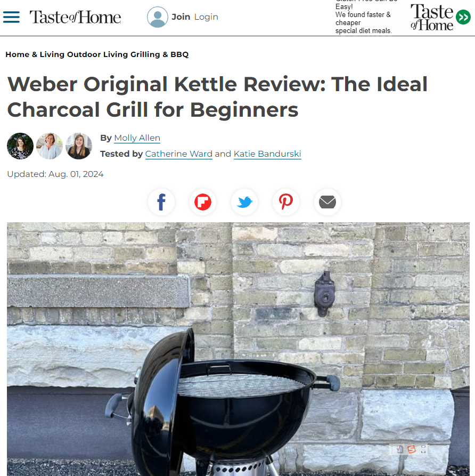Click the Taste of Home logo
Image resolution: width=475 pixels, height=476 pixels.
75,17
